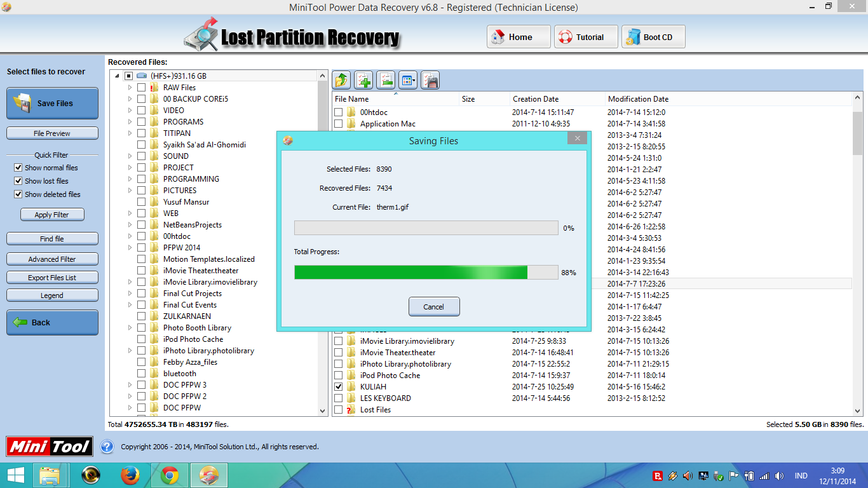The width and height of the screenshot is (868, 488).
Task: Sort list by Modification Date column header
Action: (x=728, y=99)
